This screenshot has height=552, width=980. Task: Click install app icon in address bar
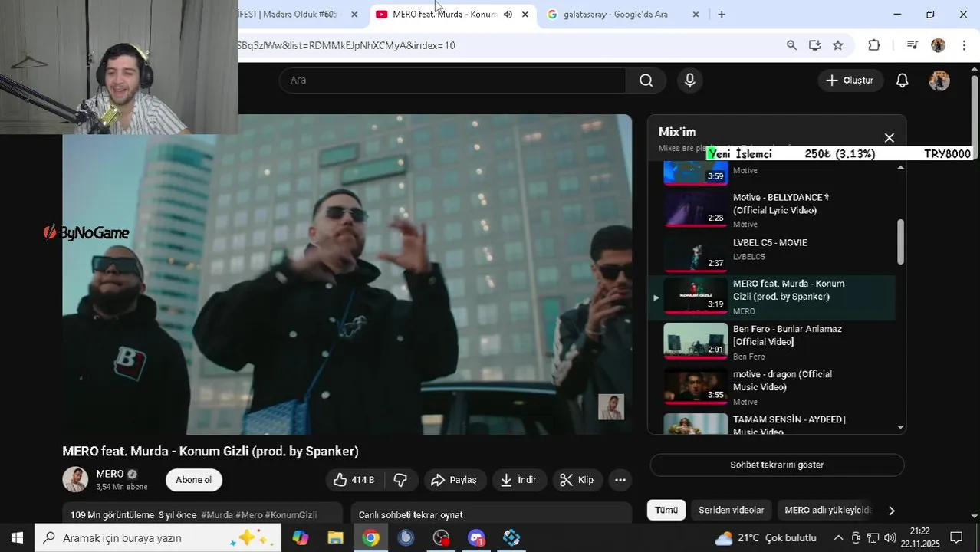point(814,45)
